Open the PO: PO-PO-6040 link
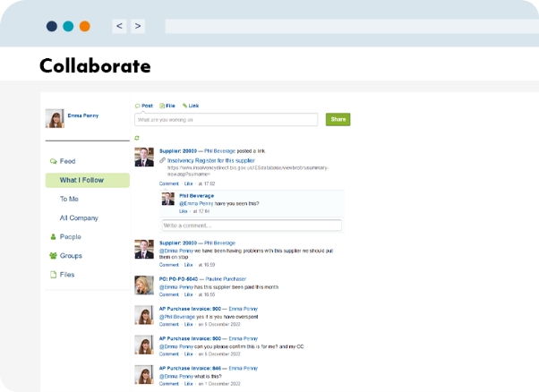This screenshot has height=392, width=539. 179,279
